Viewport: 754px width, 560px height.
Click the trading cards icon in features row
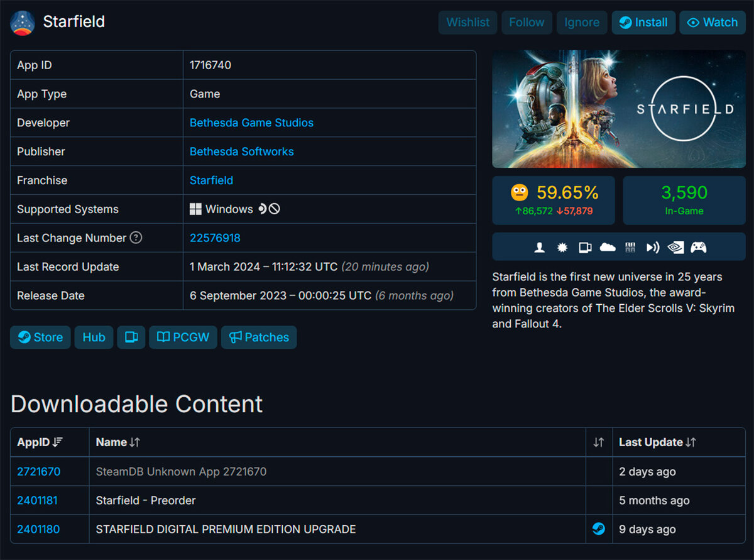coord(585,248)
